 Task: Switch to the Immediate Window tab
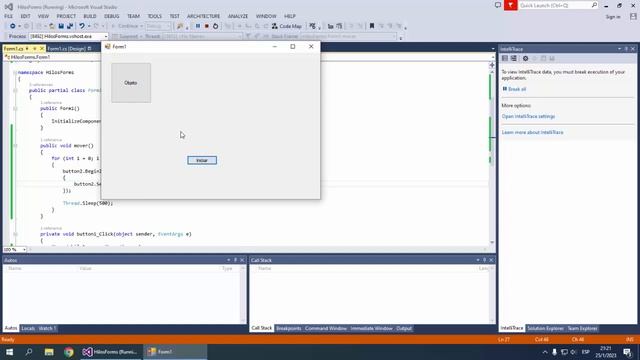point(371,329)
